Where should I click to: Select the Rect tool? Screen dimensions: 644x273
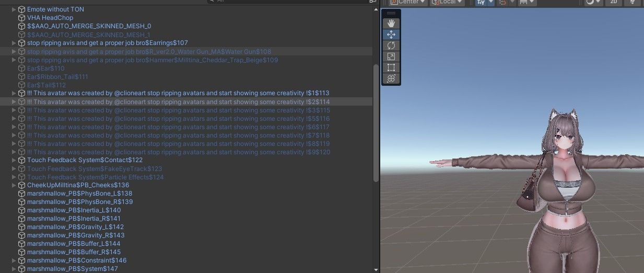[x=391, y=67]
